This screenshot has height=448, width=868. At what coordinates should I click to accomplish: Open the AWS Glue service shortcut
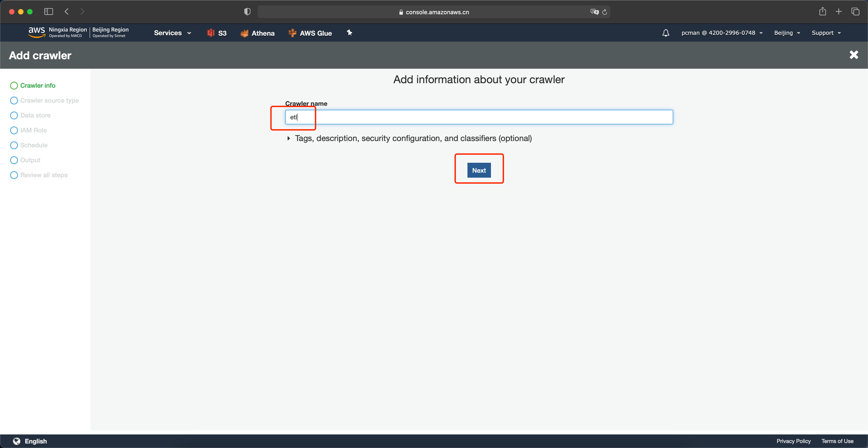coord(310,33)
